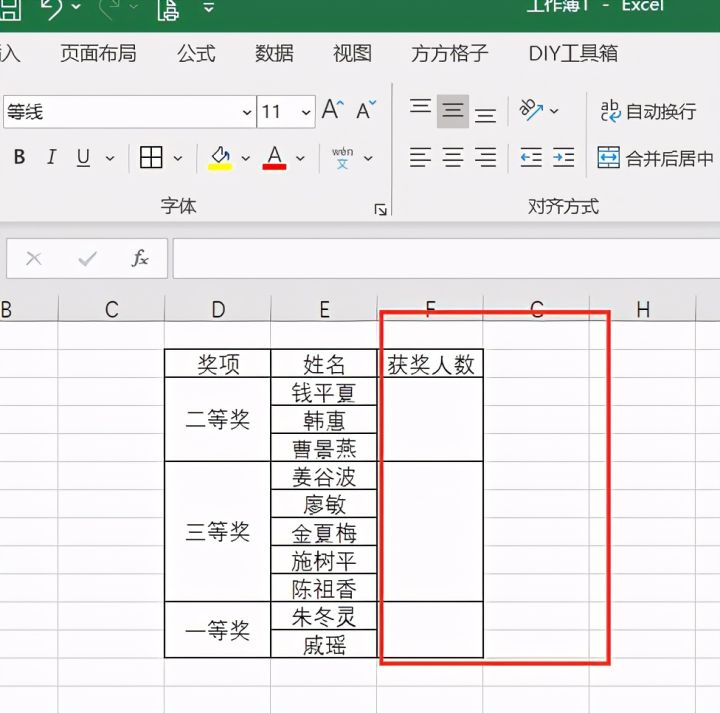720x713 pixels.
Task: Select column D header
Action: (218, 309)
